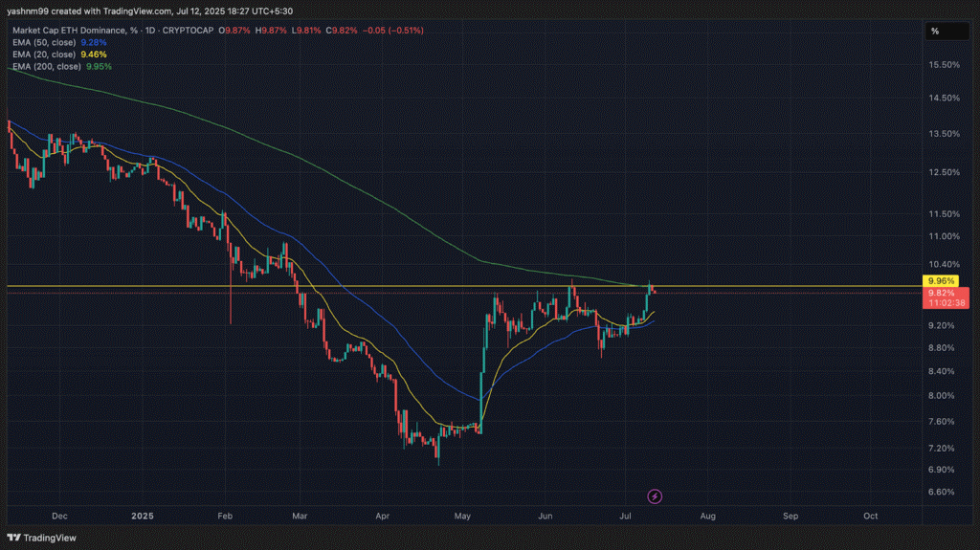Click the 15.50% price axis label
This screenshot has height=550, width=980.
tap(944, 65)
